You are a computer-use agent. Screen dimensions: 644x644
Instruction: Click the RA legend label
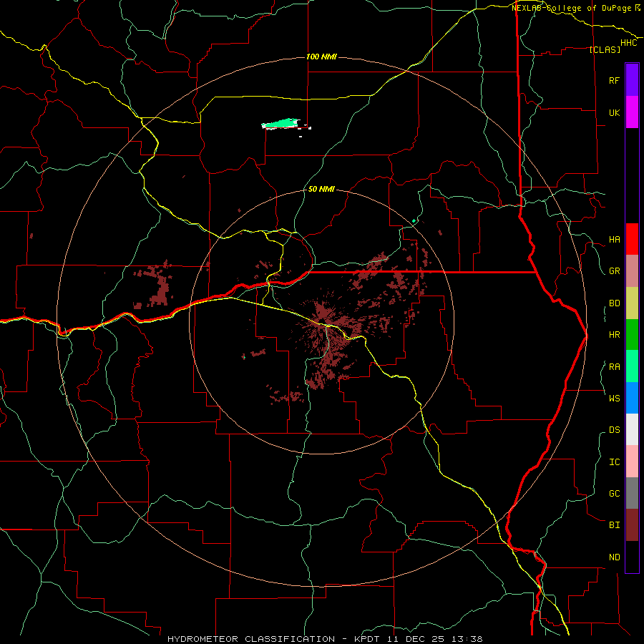tap(615, 367)
